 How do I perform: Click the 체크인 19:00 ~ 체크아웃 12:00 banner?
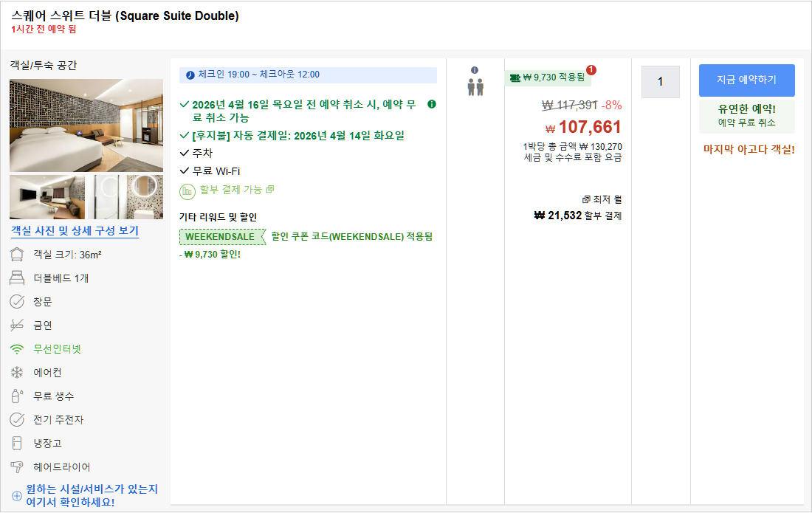pyautogui.click(x=308, y=75)
